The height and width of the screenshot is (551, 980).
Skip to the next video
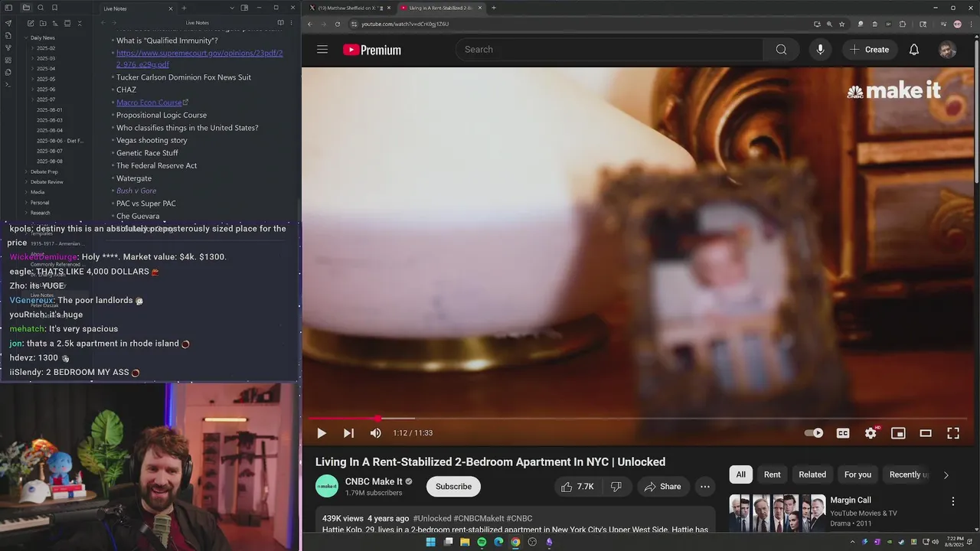pyautogui.click(x=348, y=433)
